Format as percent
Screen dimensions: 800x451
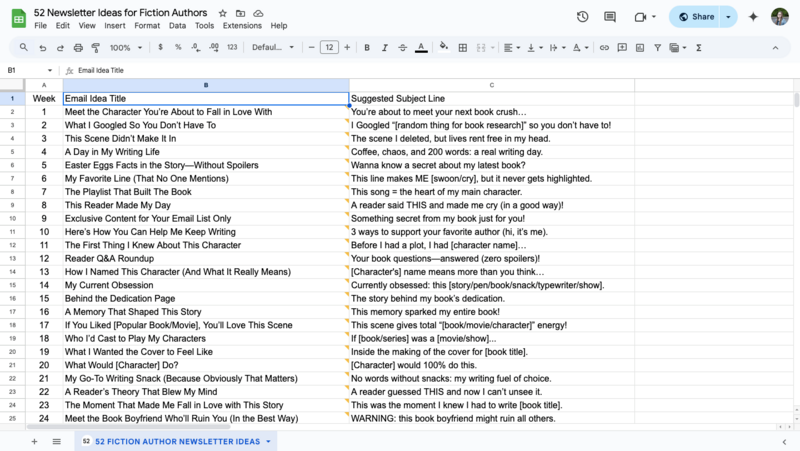pyautogui.click(x=178, y=47)
